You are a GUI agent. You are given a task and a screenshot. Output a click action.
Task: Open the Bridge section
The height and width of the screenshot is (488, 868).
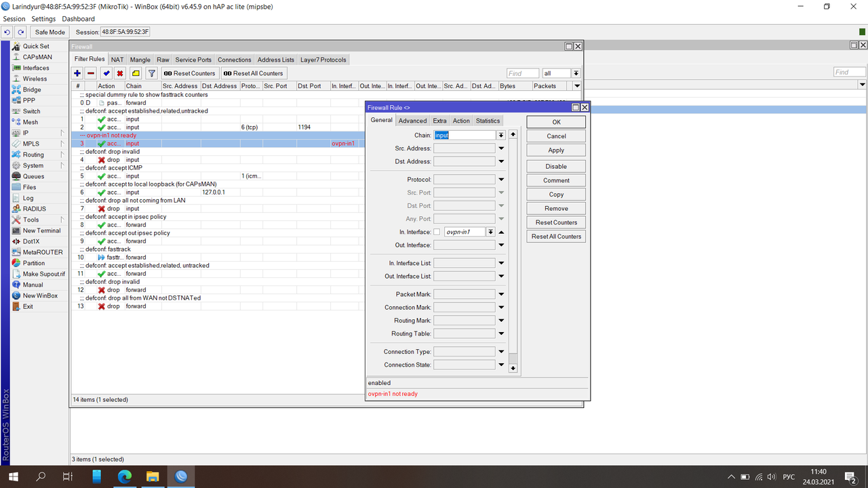(x=32, y=89)
